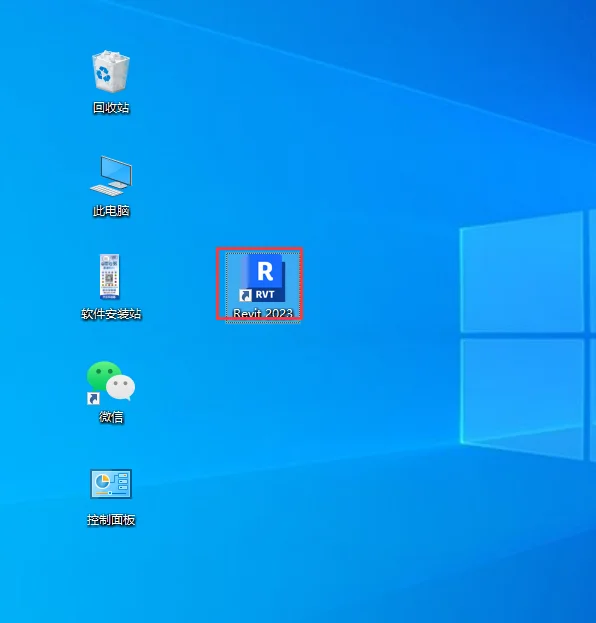Click the 回收站 text label
The height and width of the screenshot is (623, 596).
[x=111, y=107]
